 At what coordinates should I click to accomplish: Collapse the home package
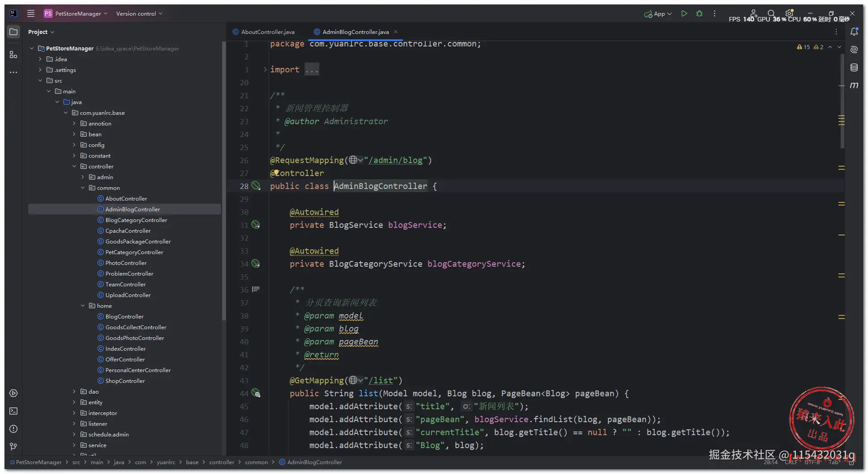tap(83, 306)
